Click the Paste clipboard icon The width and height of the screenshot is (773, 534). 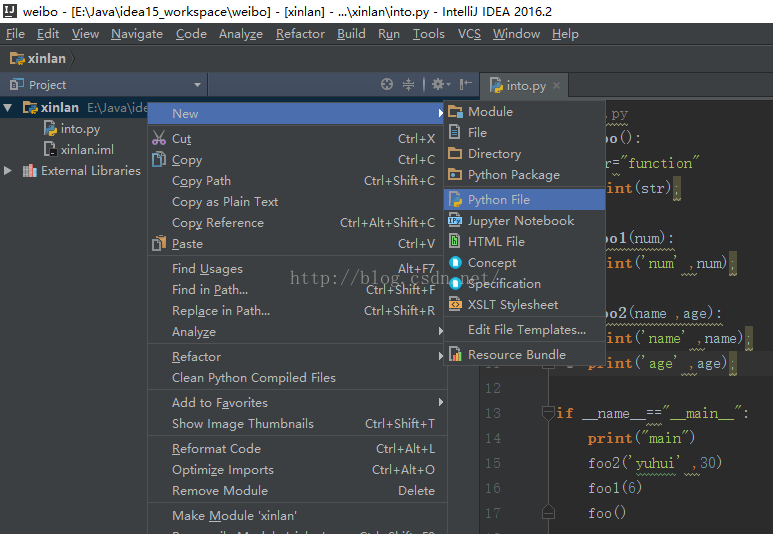tap(159, 243)
